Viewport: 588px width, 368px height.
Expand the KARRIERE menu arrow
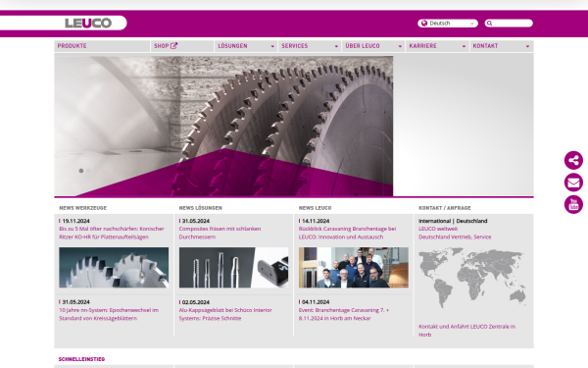tap(464, 46)
